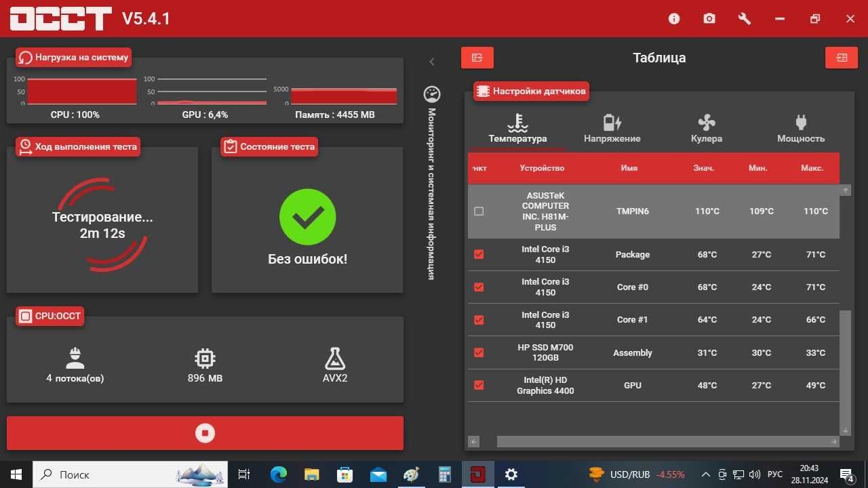The width and height of the screenshot is (868, 488).
Task: Click the 896 MB memory chip icon
Action: point(205,358)
